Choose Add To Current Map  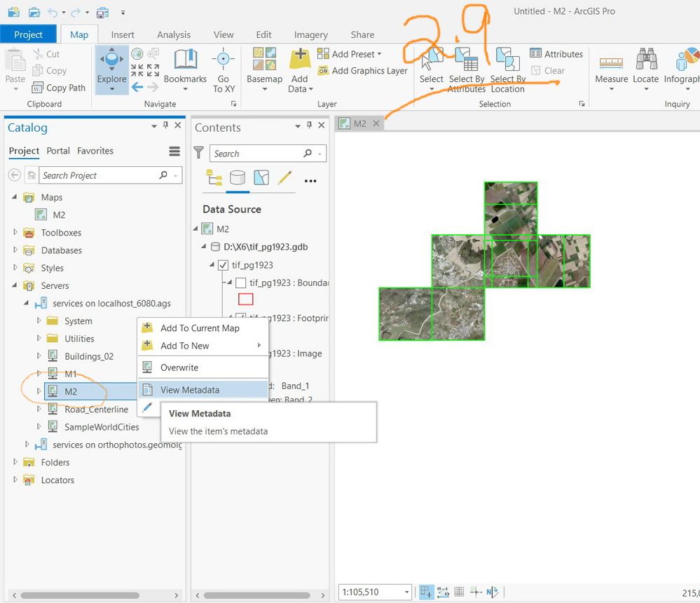(x=203, y=328)
